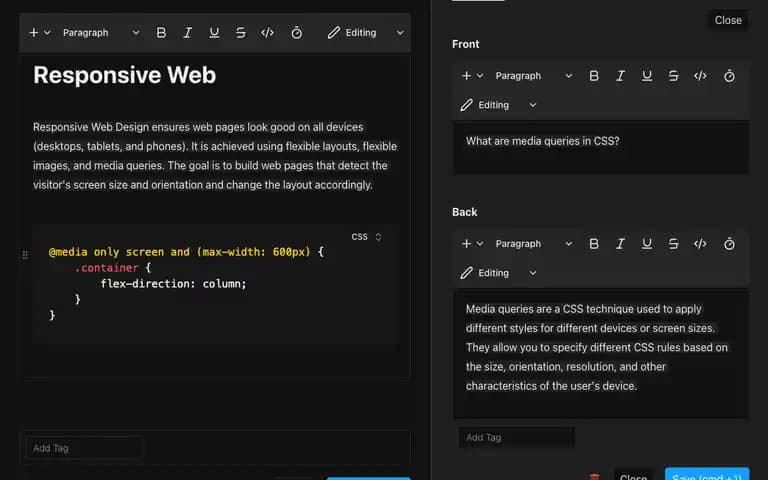Toggle italic in the Back editor toolbar
This screenshot has height=480, width=768.
[621, 244]
